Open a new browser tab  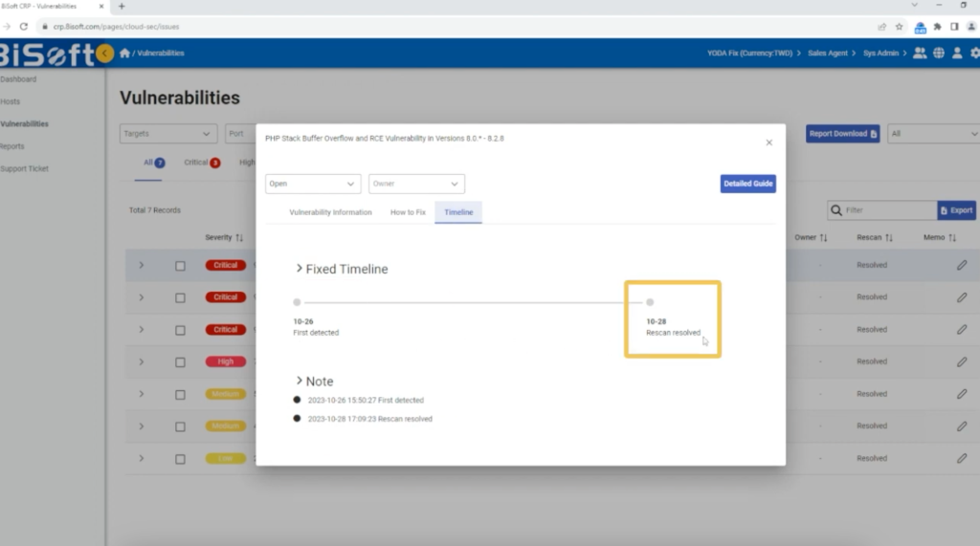122,7
